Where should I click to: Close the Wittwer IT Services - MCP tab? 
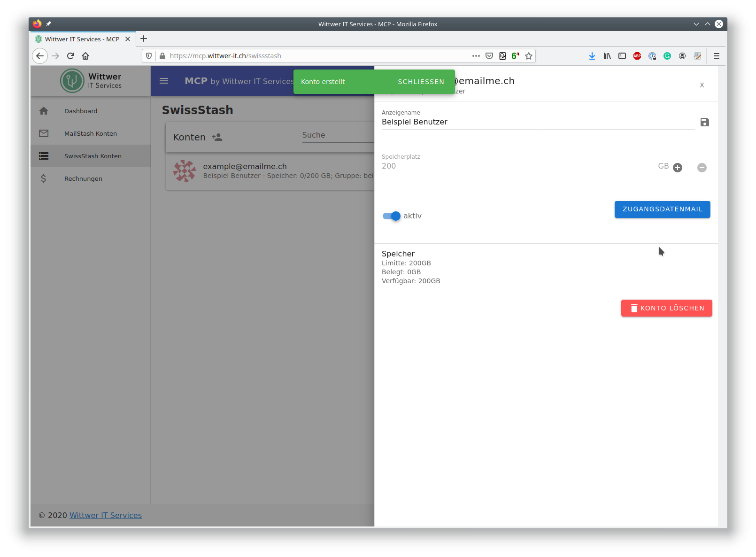tap(128, 39)
